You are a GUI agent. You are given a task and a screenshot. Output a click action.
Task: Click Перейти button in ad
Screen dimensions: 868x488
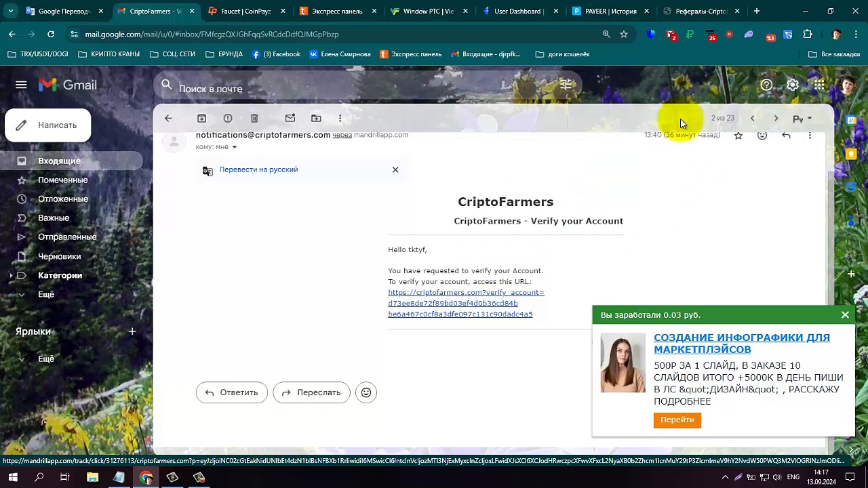pyautogui.click(x=677, y=420)
